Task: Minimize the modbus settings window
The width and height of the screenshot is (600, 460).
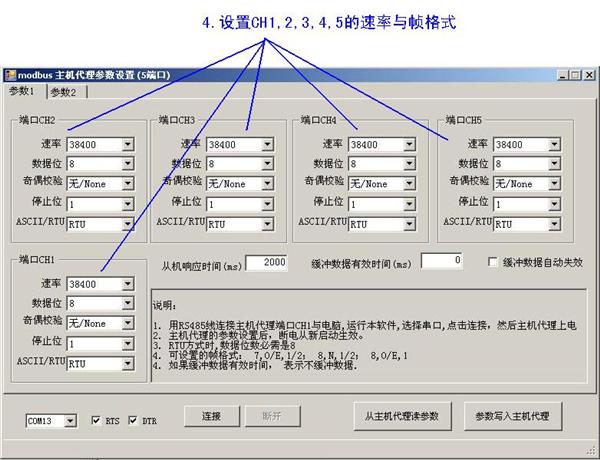Action: (562, 75)
